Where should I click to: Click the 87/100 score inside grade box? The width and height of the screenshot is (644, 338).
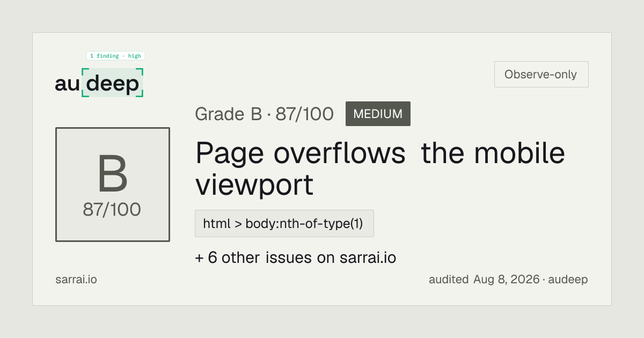tap(112, 210)
